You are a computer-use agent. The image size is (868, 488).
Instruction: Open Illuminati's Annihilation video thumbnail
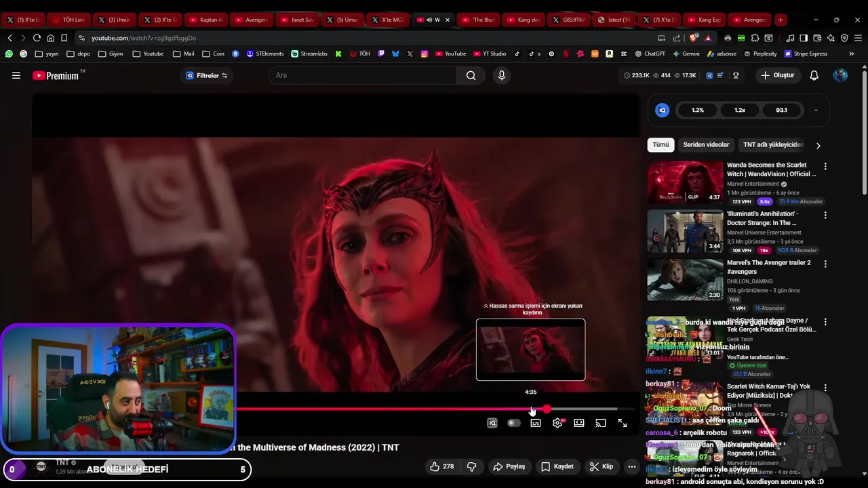[x=685, y=231]
